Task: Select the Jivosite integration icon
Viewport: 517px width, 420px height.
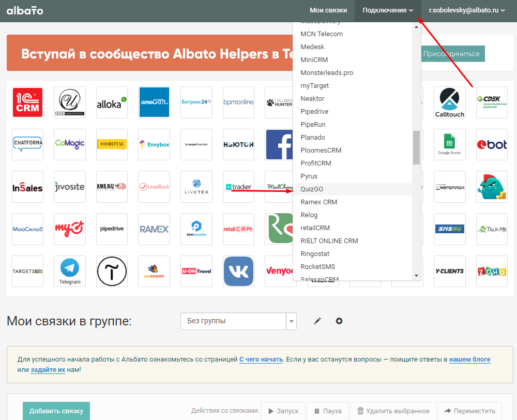Action: coord(70,187)
